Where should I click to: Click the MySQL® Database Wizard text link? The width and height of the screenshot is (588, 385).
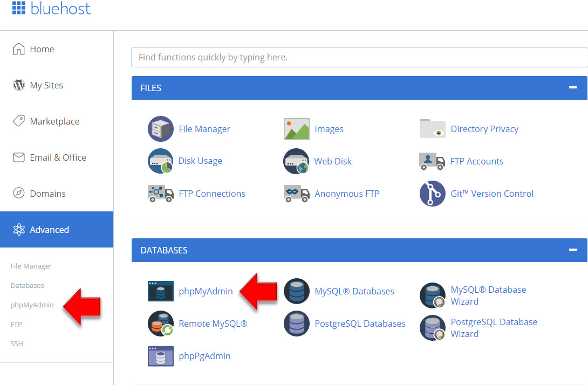(x=488, y=295)
